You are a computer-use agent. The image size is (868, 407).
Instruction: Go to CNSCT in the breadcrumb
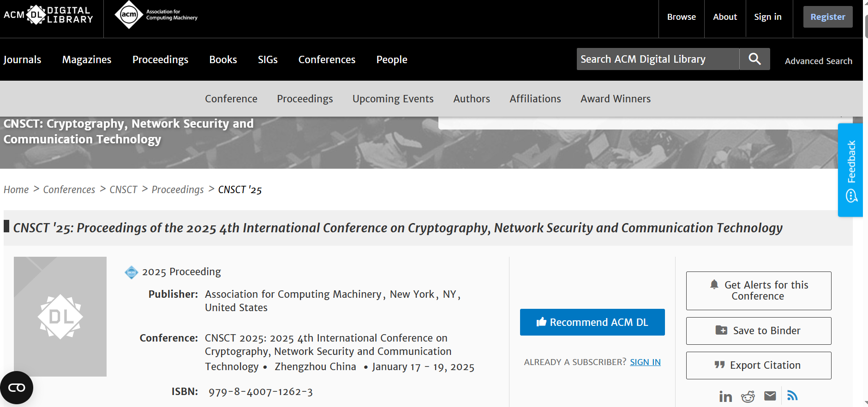[123, 189]
